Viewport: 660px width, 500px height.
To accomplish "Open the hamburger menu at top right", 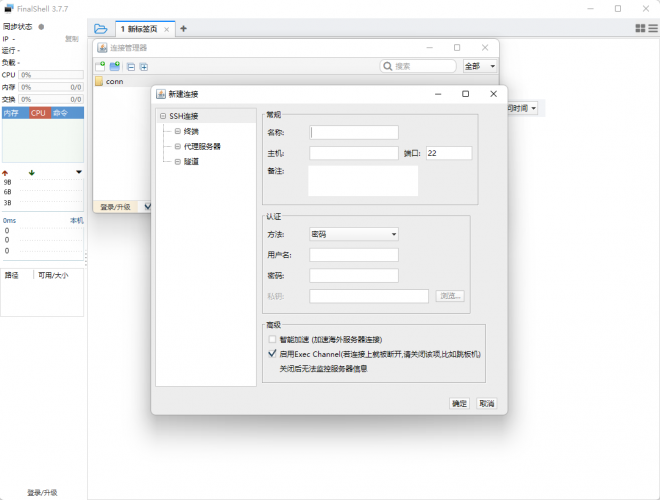I will (653, 28).
